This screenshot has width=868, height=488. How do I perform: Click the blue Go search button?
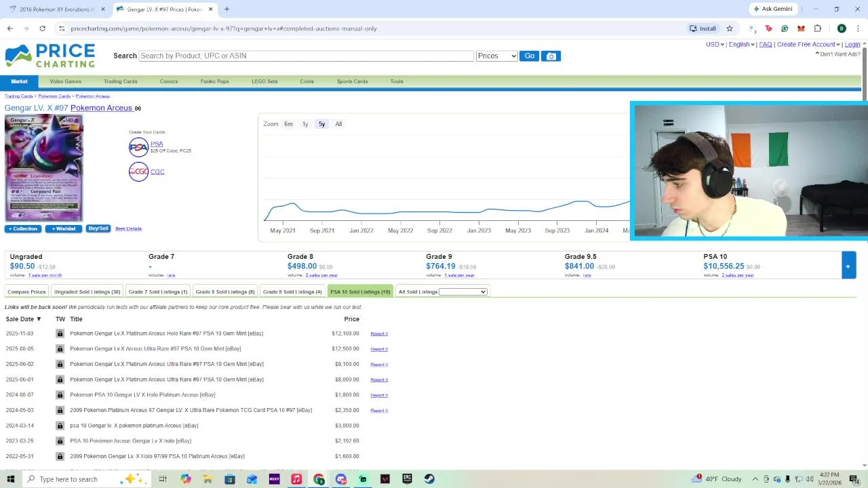(529, 56)
